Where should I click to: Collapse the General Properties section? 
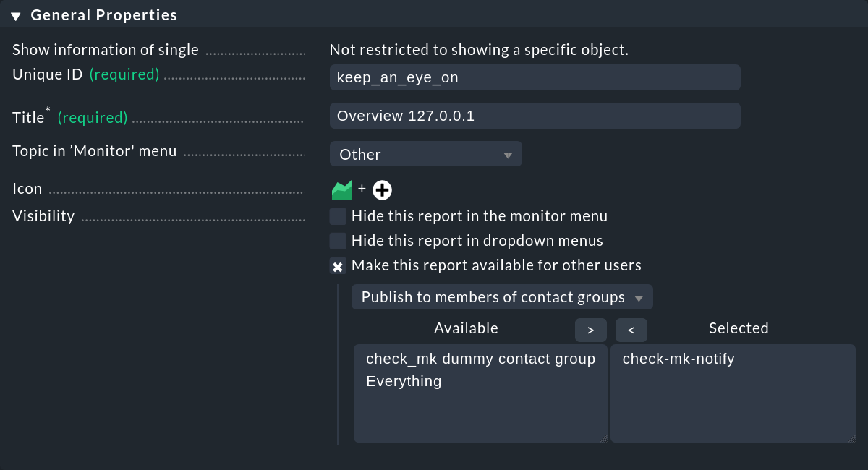pos(16,14)
